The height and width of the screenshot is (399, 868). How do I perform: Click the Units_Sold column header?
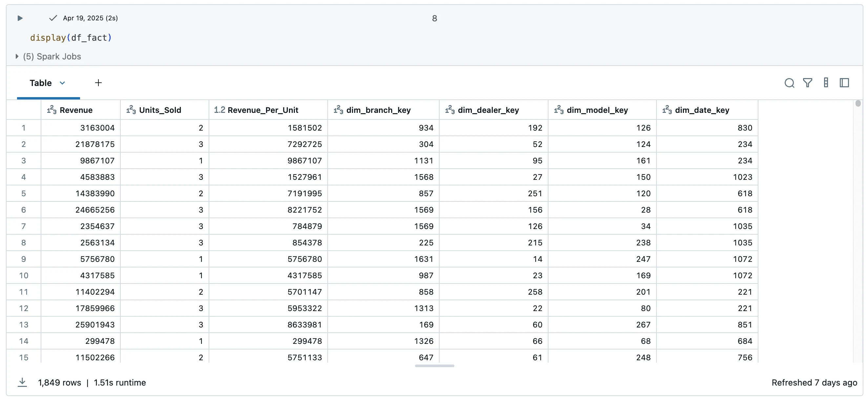click(x=160, y=110)
